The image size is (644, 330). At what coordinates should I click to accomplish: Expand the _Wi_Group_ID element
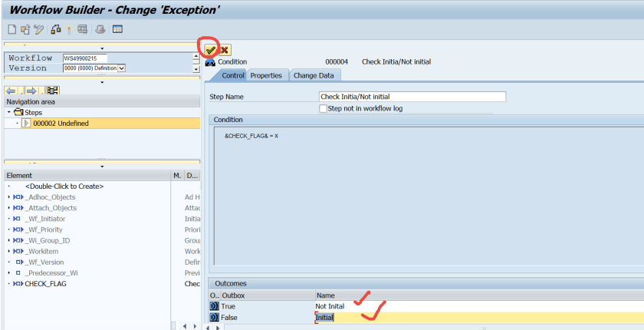click(9, 240)
